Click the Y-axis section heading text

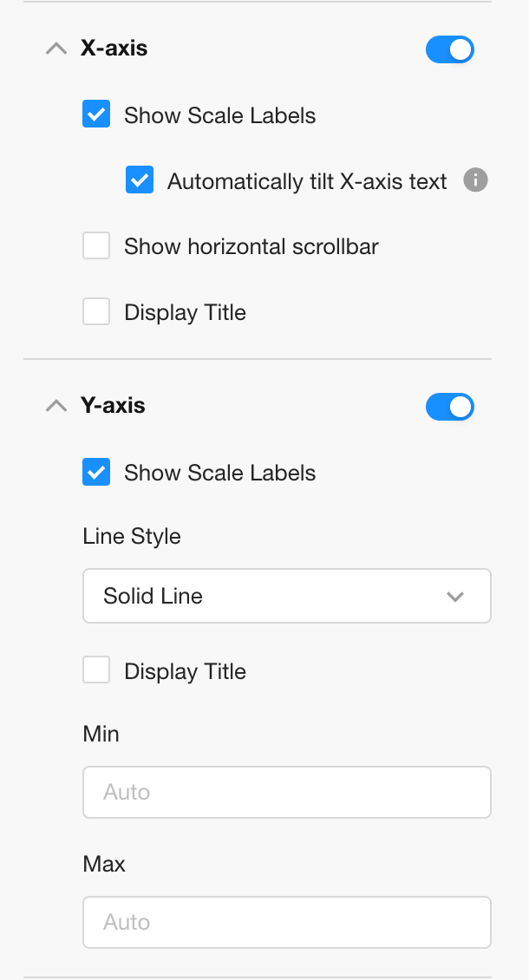[113, 405]
